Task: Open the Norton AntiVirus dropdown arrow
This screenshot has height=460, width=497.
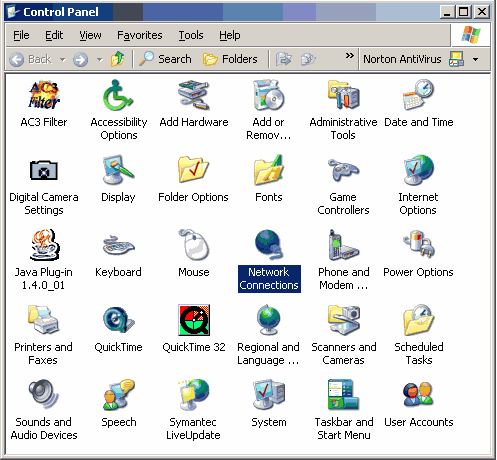Action: click(476, 60)
